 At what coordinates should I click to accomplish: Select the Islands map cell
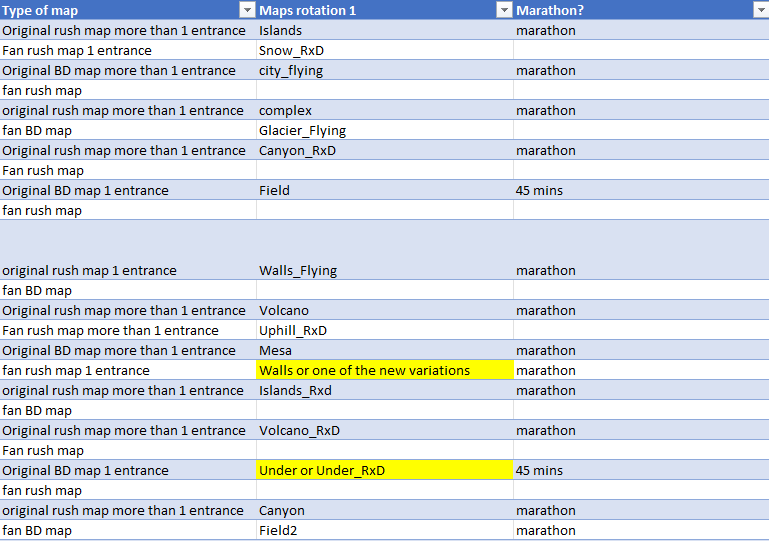click(384, 30)
